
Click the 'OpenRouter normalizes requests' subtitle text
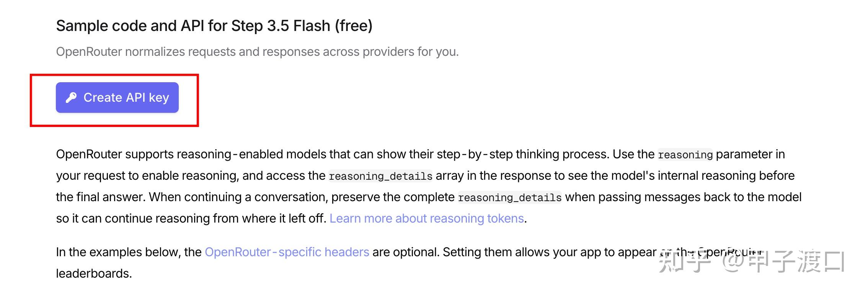257,52
